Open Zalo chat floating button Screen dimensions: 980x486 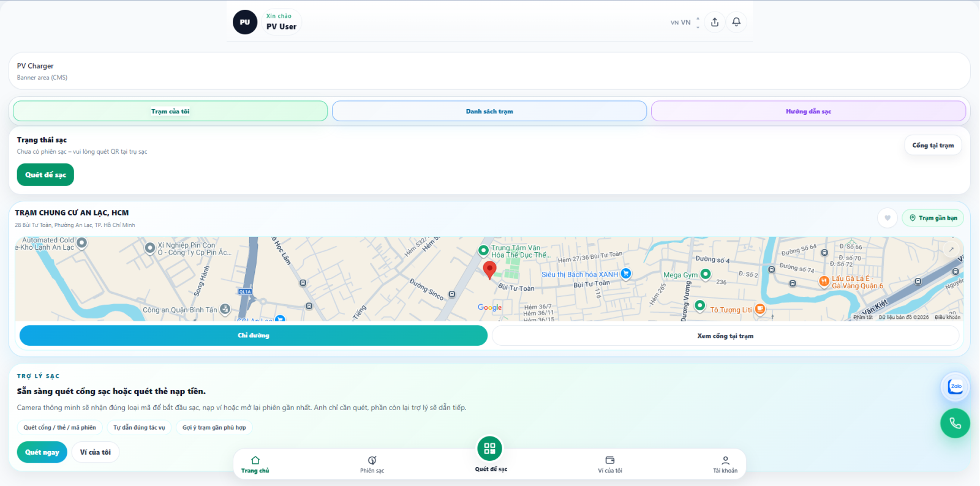point(955,386)
